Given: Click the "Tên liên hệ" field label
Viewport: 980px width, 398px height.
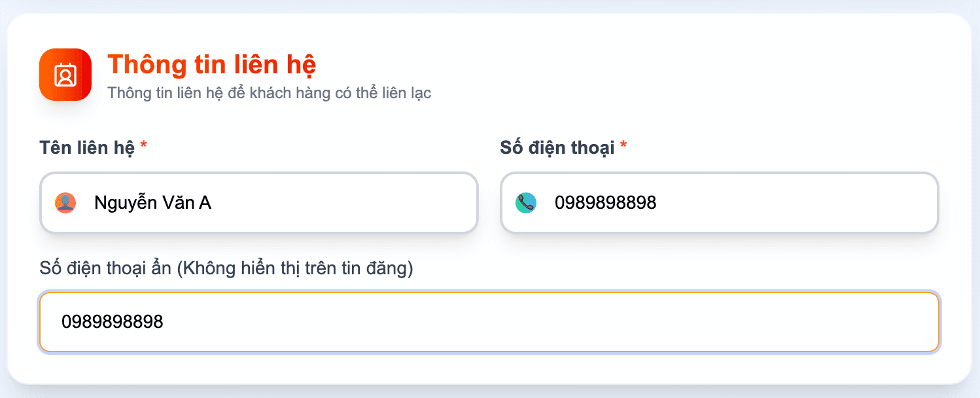Looking at the screenshot, I should 87,148.
